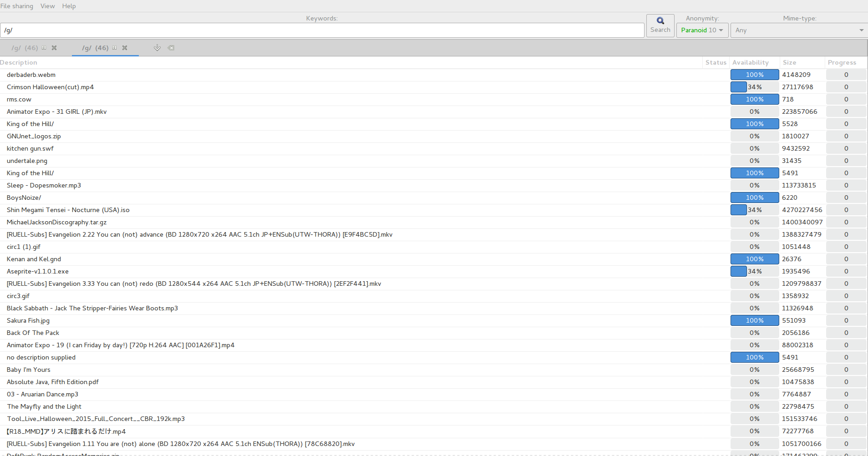Click the clear icon next to download arrow
This screenshot has width=868, height=456.
(171, 48)
